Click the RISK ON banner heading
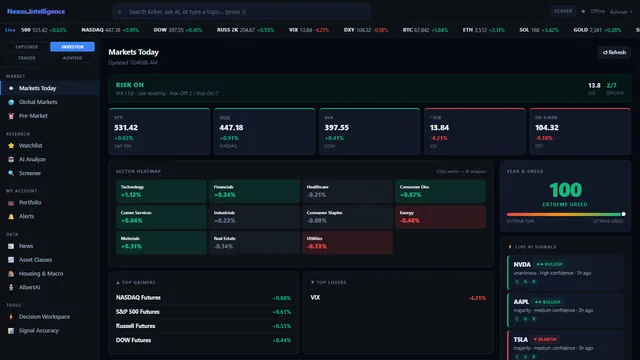This screenshot has width=640, height=360. point(130,85)
